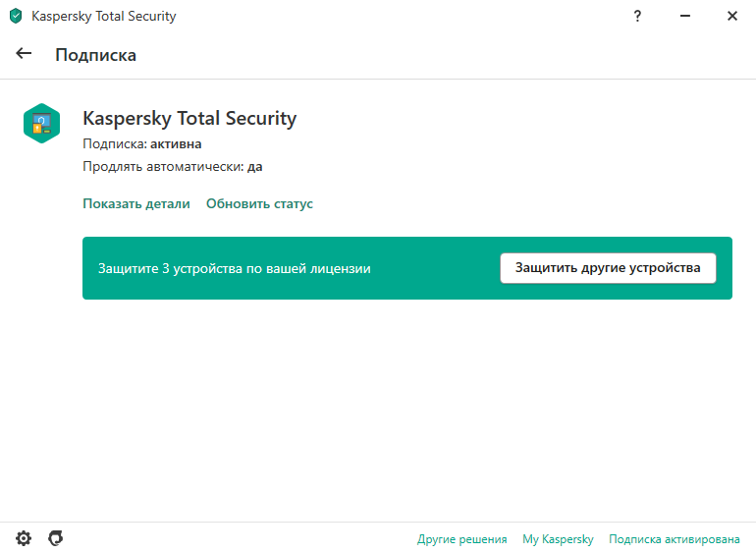Minimize the Kaspersky window
756x553 pixels.
685,16
